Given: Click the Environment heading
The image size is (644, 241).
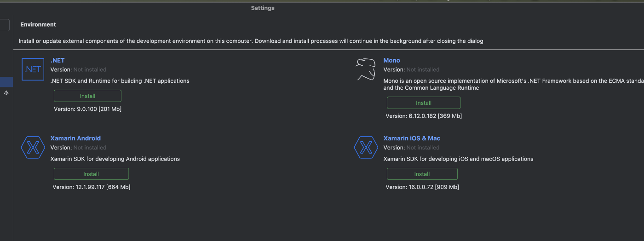Looking at the screenshot, I should pyautogui.click(x=38, y=24).
